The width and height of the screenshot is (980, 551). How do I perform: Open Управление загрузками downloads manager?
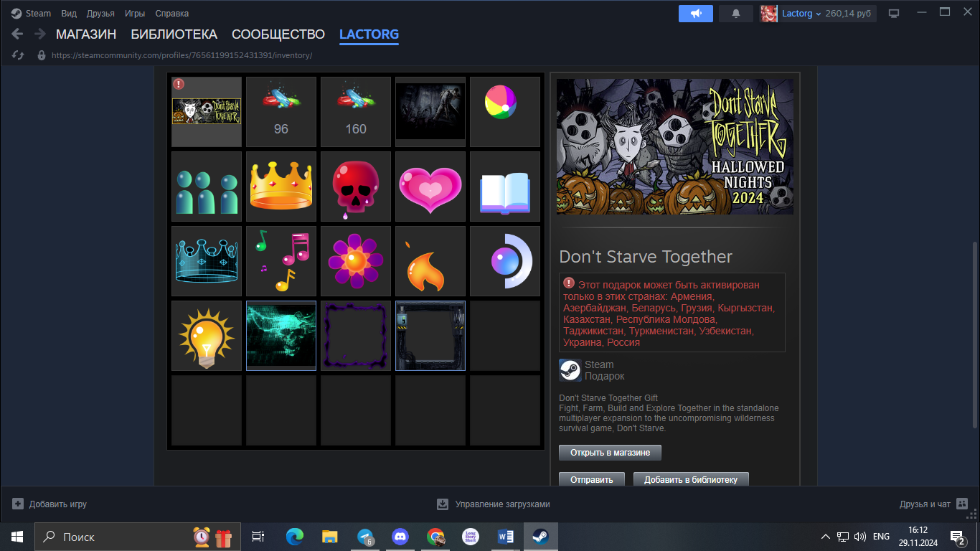[494, 504]
